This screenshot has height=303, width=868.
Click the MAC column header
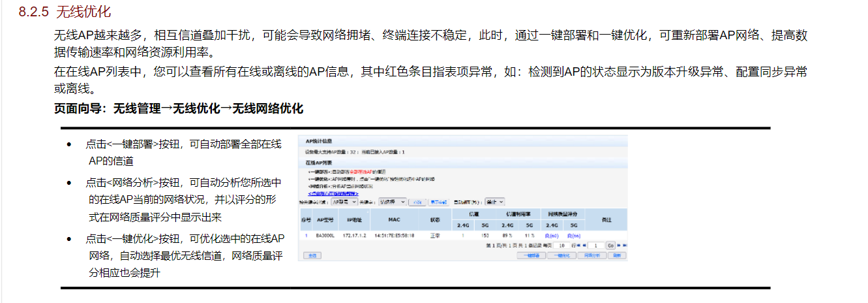(x=395, y=219)
